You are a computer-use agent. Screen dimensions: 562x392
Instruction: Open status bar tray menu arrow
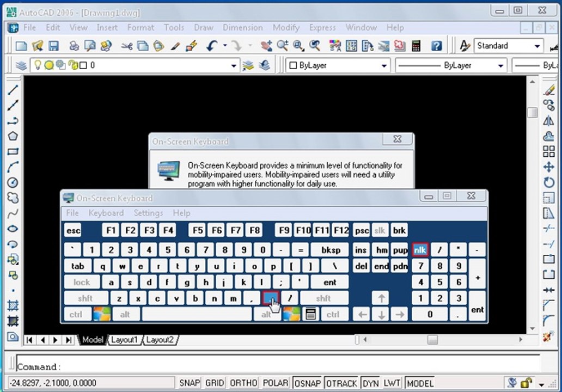(541, 384)
